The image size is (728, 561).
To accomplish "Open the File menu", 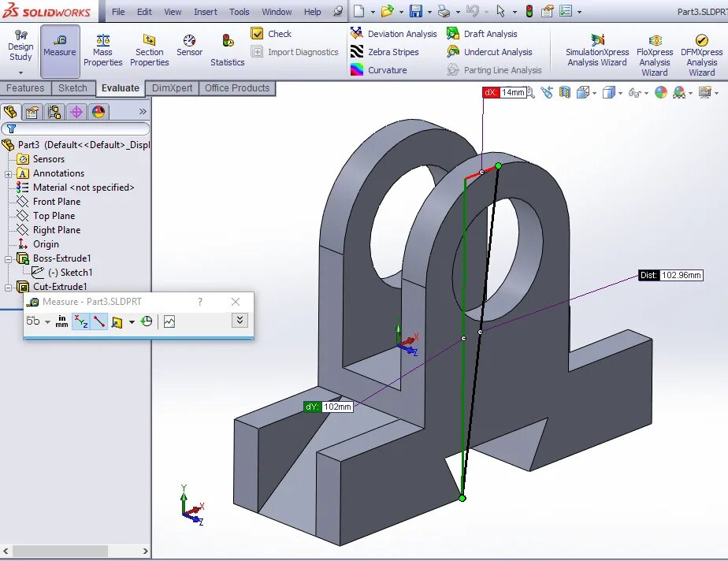I will pyautogui.click(x=118, y=12).
